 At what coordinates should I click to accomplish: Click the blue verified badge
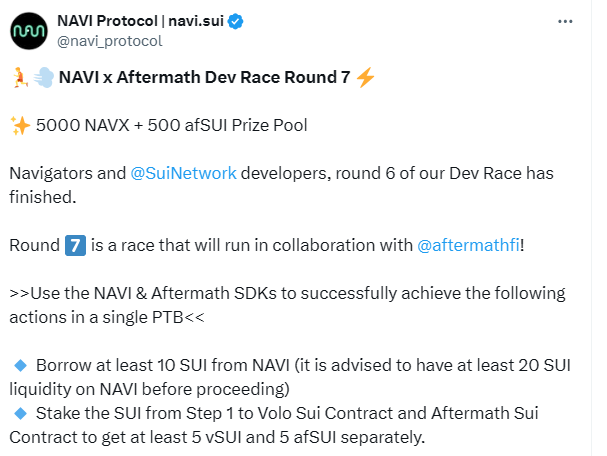click(x=235, y=21)
